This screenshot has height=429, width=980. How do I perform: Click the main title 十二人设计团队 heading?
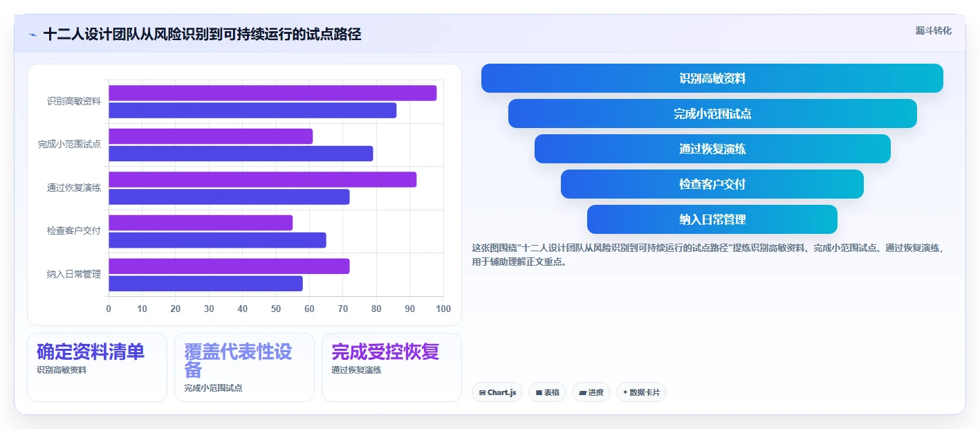[202, 34]
